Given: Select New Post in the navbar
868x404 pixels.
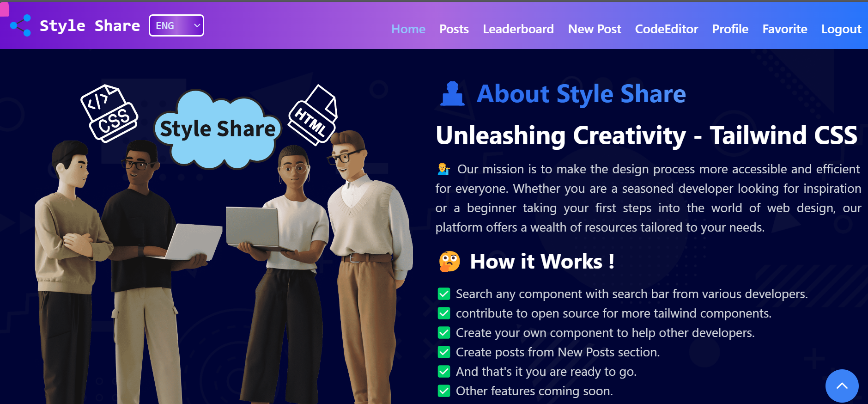Looking at the screenshot, I should pos(595,29).
